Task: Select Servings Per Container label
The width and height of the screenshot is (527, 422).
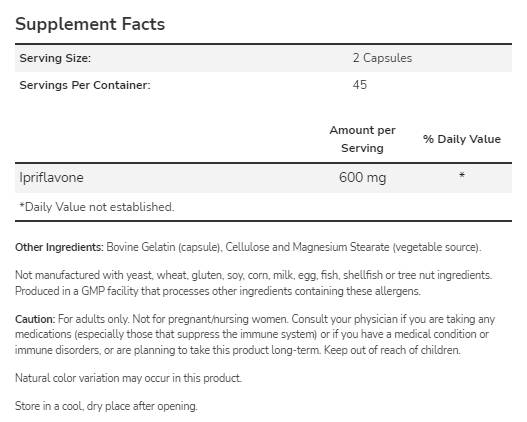Action: pos(85,85)
